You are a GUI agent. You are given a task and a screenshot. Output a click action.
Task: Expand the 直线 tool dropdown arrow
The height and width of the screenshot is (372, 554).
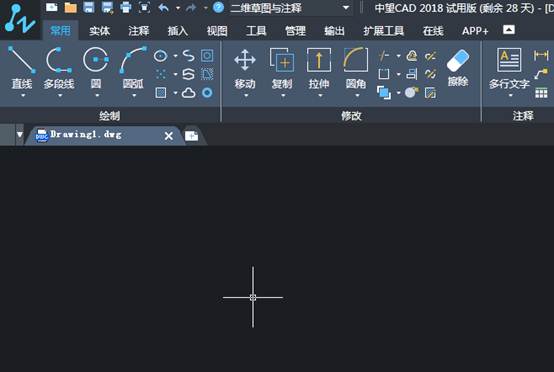click(x=23, y=96)
